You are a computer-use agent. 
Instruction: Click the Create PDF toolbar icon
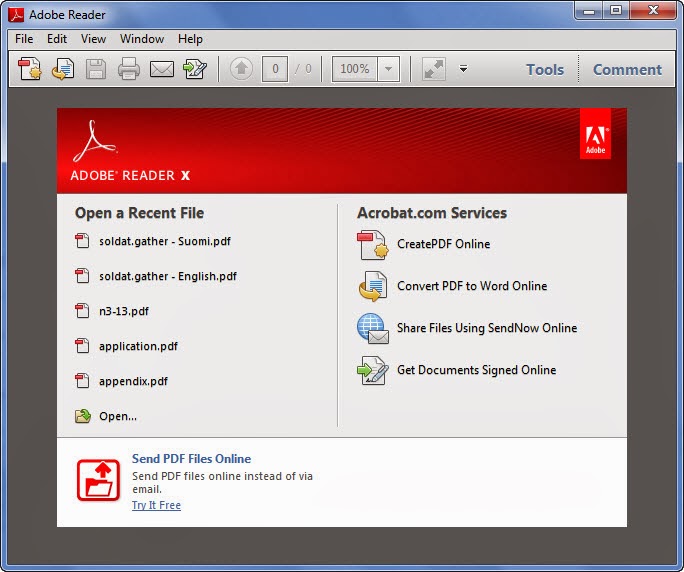[x=30, y=69]
